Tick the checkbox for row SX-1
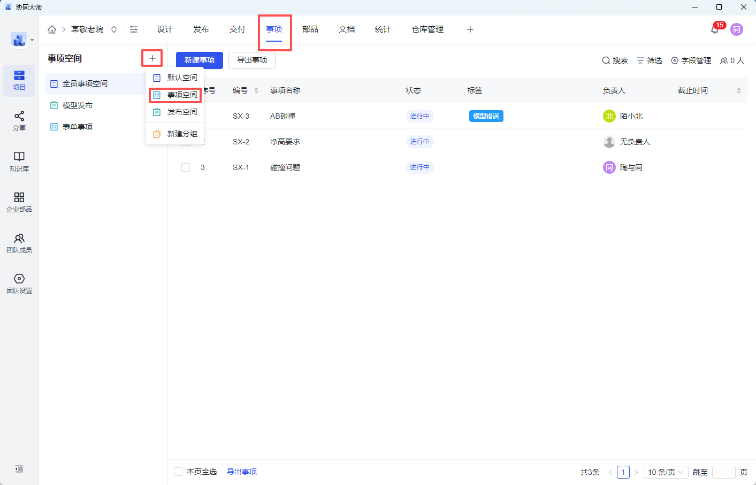Image resolution: width=756 pixels, height=485 pixels. tap(185, 167)
